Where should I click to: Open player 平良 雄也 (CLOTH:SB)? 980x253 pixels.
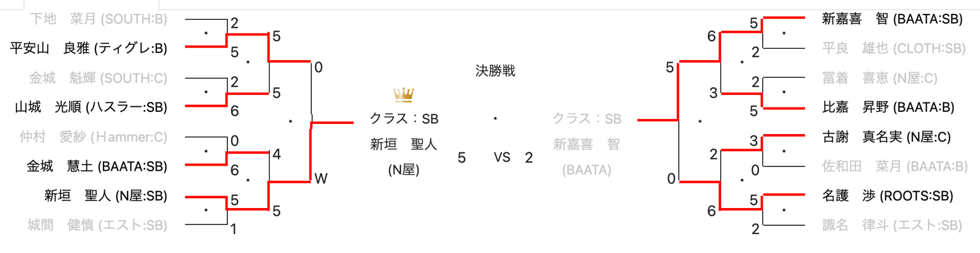(892, 48)
